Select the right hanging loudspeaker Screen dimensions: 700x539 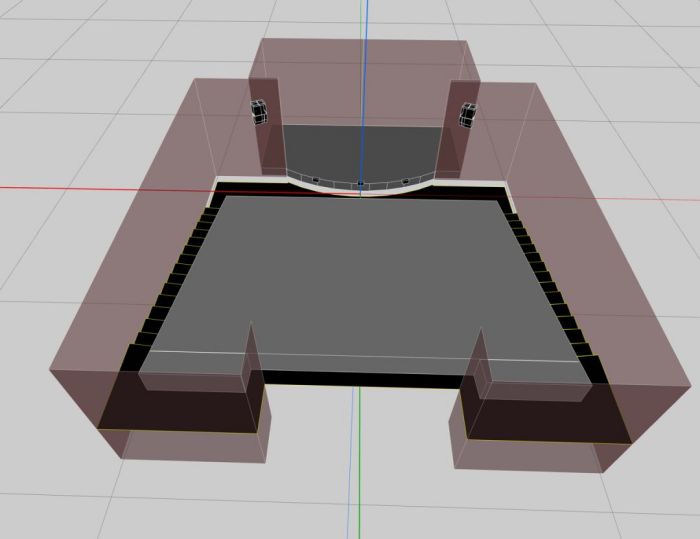467,113
